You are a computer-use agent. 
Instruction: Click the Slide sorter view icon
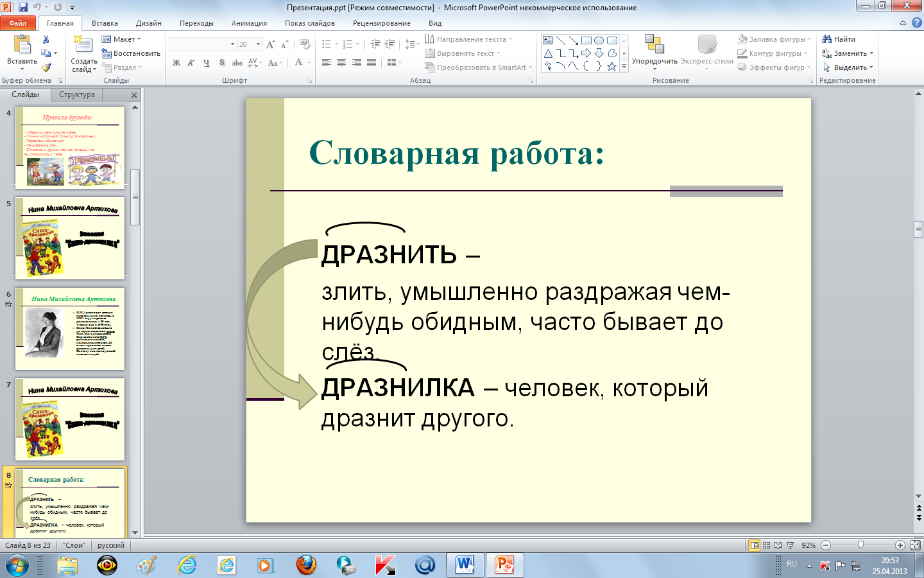[767, 545]
